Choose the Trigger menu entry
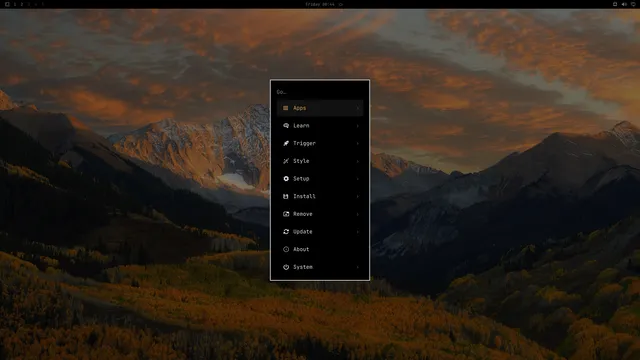Image resolution: width=640 pixels, height=360 pixels. [320, 143]
